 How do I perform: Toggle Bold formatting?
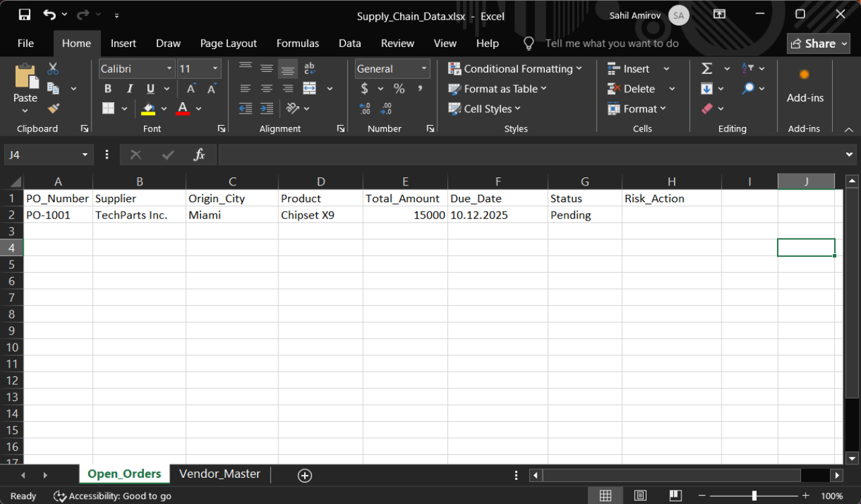108,89
